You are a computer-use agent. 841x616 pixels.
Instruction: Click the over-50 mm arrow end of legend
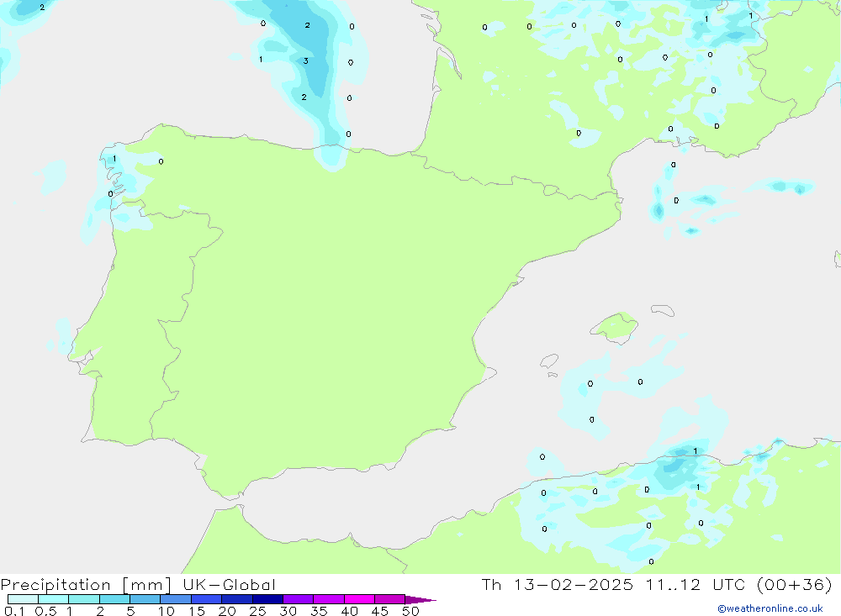(x=420, y=599)
